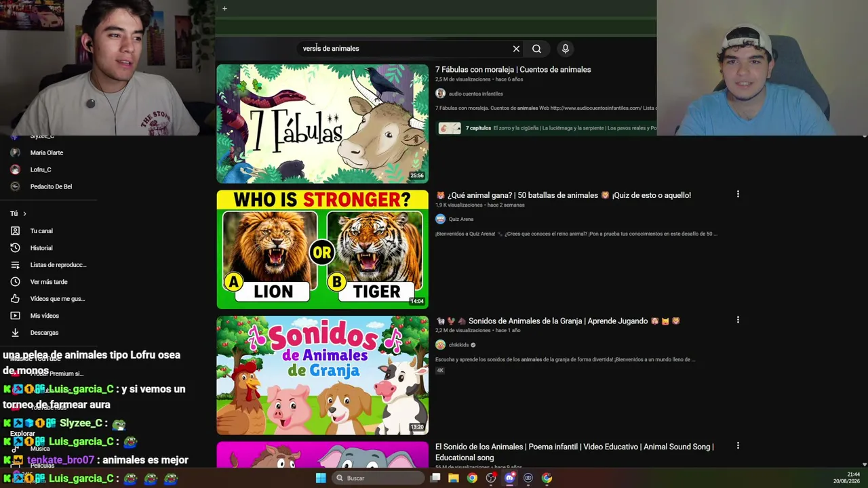Open 'Tu canal' in the sidebar
The width and height of the screenshot is (868, 488).
point(41,231)
